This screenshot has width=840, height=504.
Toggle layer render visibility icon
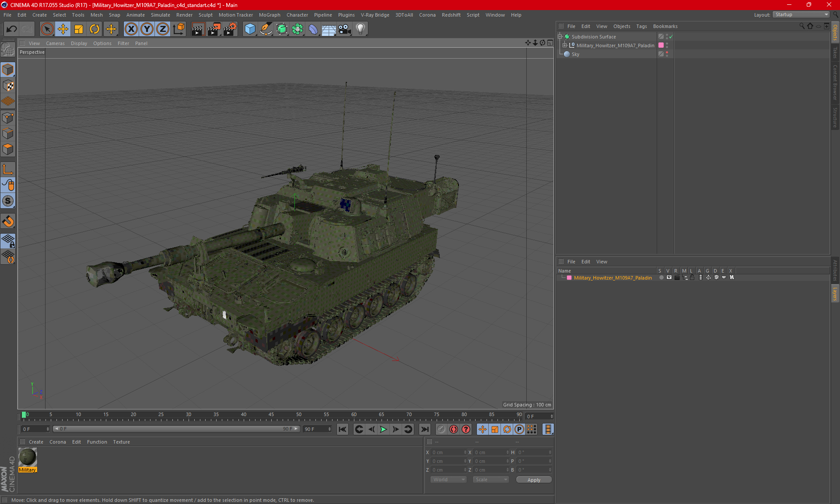677,277
